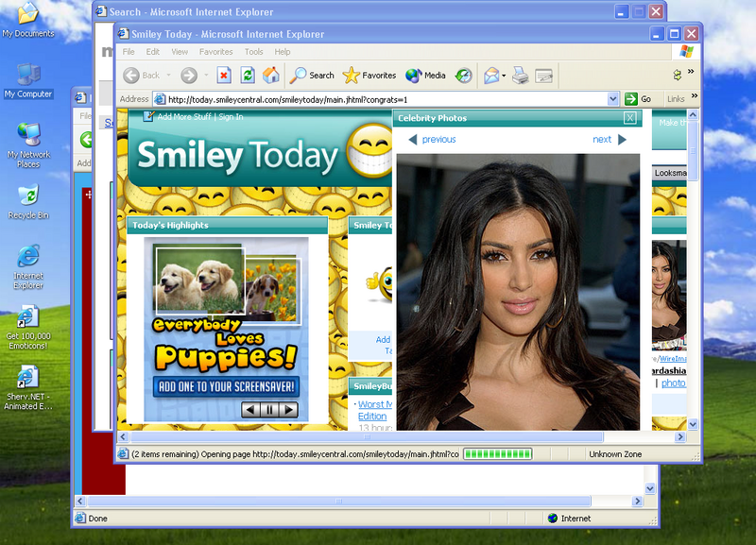Refresh the page with green arrows icon

point(248,76)
